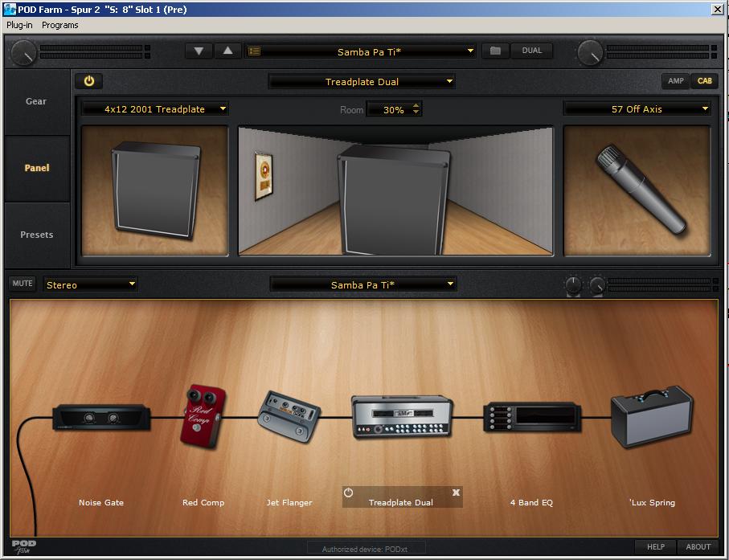Select the Red Comp pedal
This screenshot has height=560, width=729.
(203, 416)
